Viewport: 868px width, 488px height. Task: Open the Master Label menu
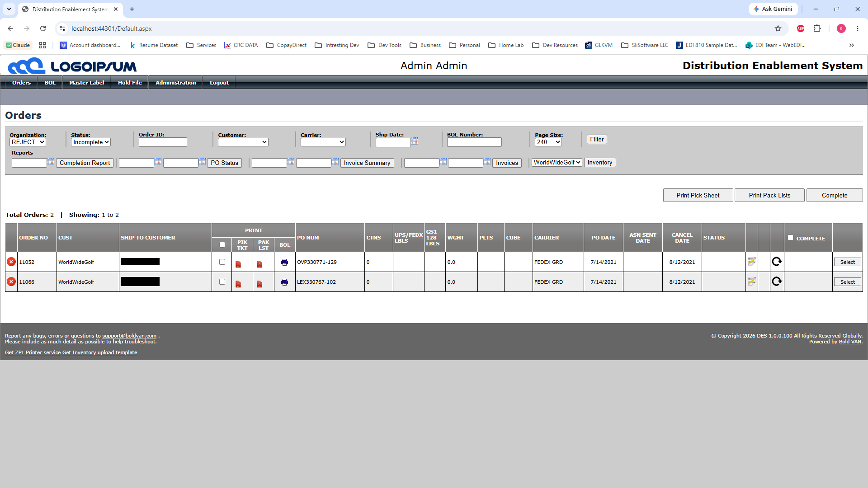[x=87, y=83]
